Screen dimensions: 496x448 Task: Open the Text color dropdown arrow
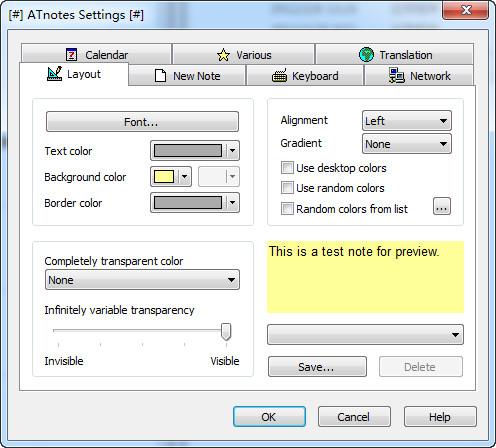click(x=232, y=150)
